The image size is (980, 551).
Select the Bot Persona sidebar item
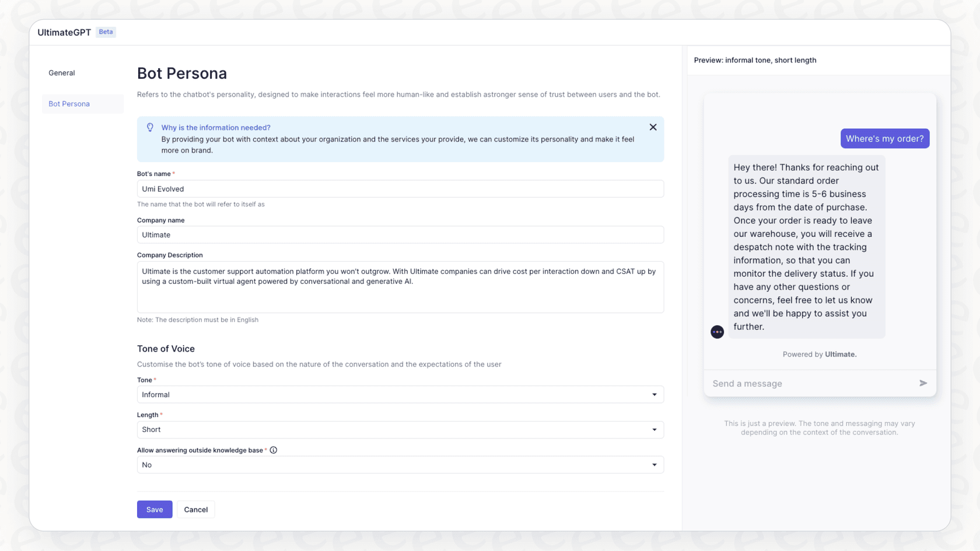tap(69, 103)
